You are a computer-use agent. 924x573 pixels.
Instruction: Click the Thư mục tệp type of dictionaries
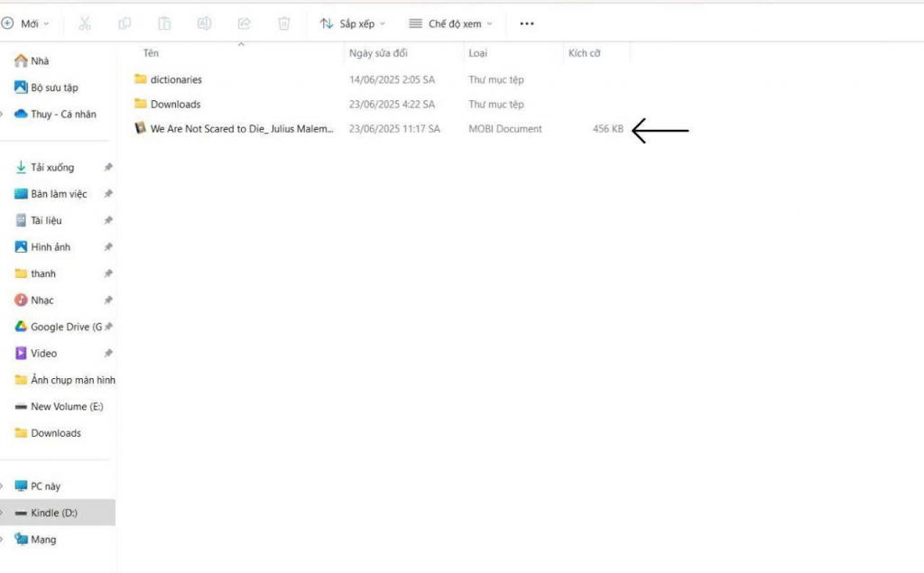[496, 79]
